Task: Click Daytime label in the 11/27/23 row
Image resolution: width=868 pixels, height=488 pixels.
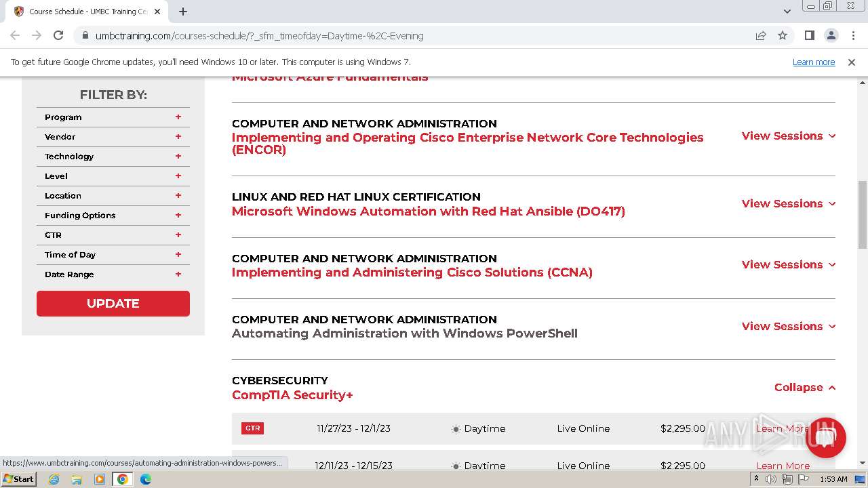Action: tap(485, 428)
